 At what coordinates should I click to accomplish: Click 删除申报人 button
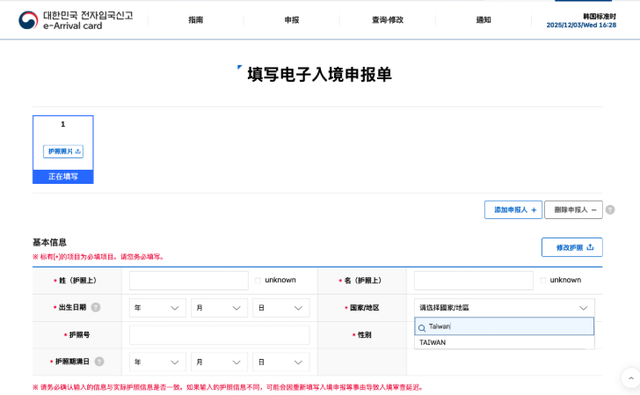573,210
